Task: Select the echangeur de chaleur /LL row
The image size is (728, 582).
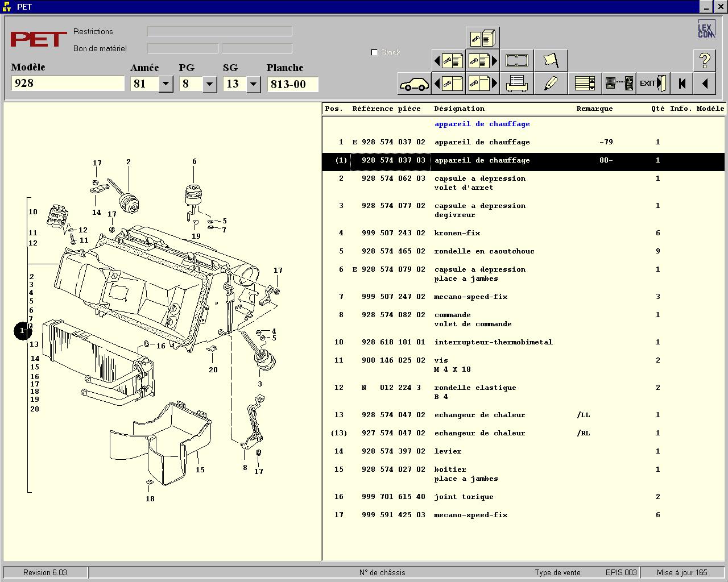Action: 524,415
